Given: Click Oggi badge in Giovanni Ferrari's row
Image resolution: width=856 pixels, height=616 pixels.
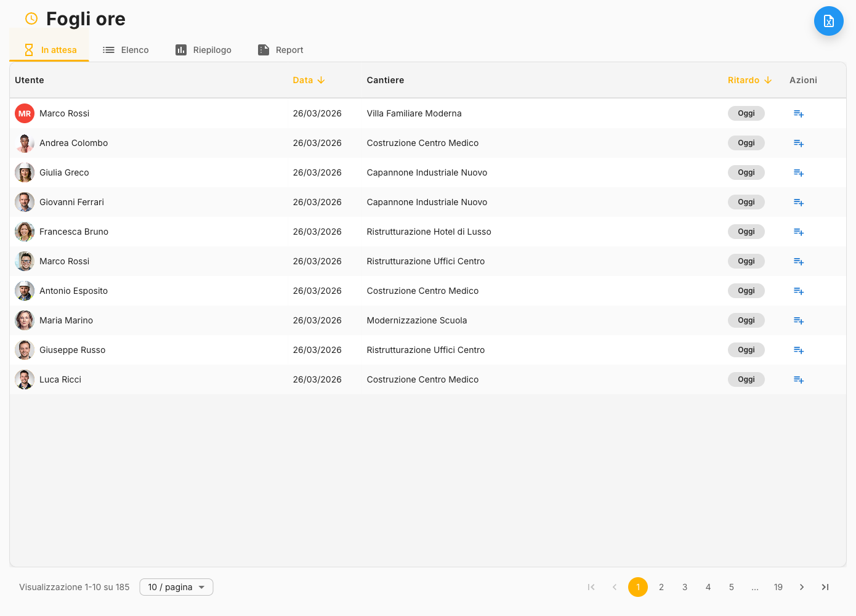Looking at the screenshot, I should (746, 202).
